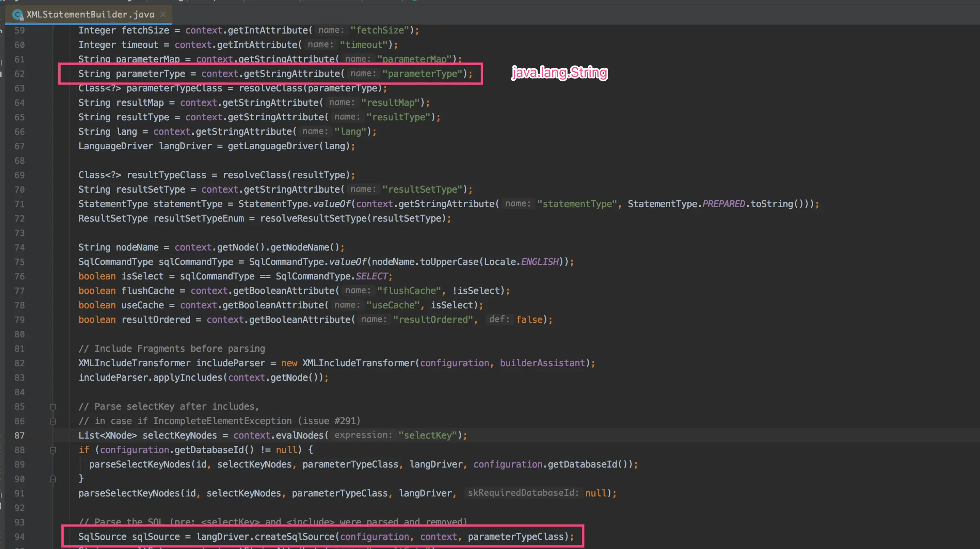Click line number 87 in gutter

[19, 436]
